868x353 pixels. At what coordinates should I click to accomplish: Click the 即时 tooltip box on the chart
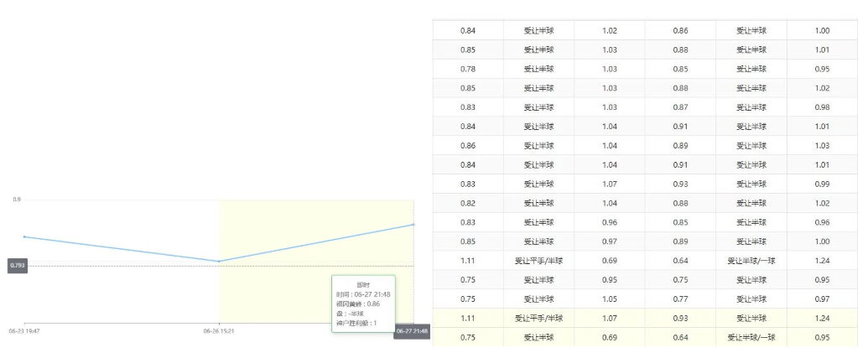(x=362, y=302)
